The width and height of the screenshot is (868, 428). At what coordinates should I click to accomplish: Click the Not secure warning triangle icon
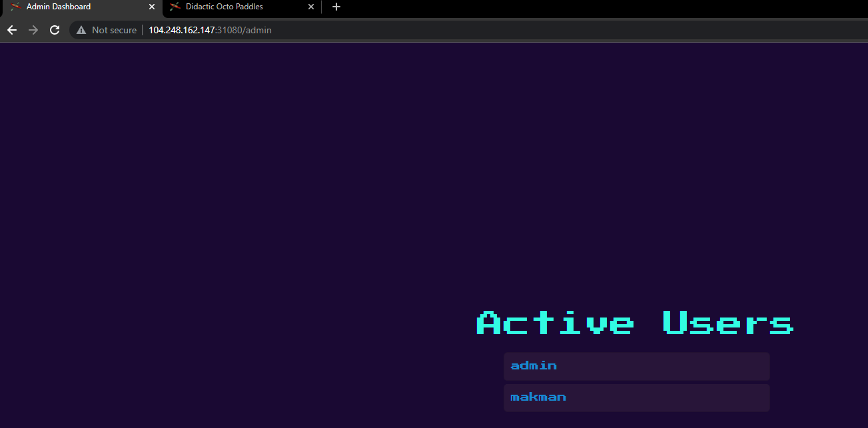point(81,30)
